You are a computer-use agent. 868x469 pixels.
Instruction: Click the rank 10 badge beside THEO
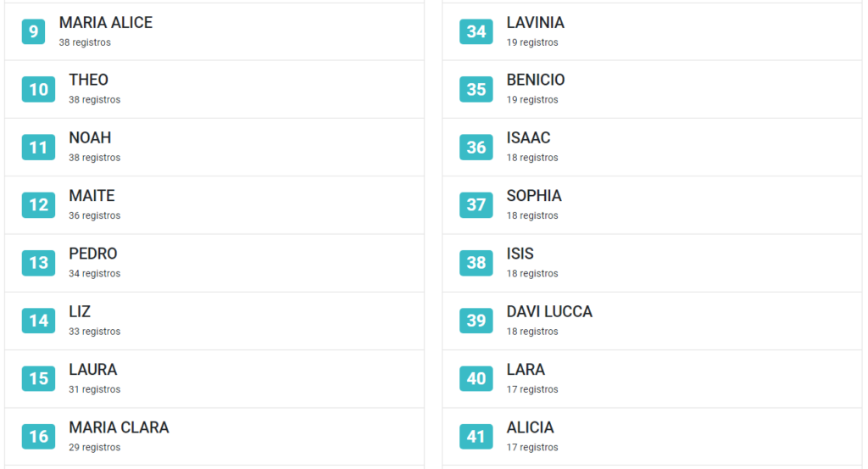(x=38, y=89)
